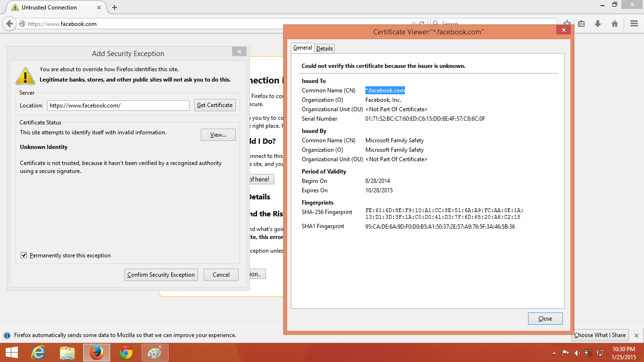Click the Unknown Identity status text
Screen dimensions: 644x362
(x=44, y=147)
